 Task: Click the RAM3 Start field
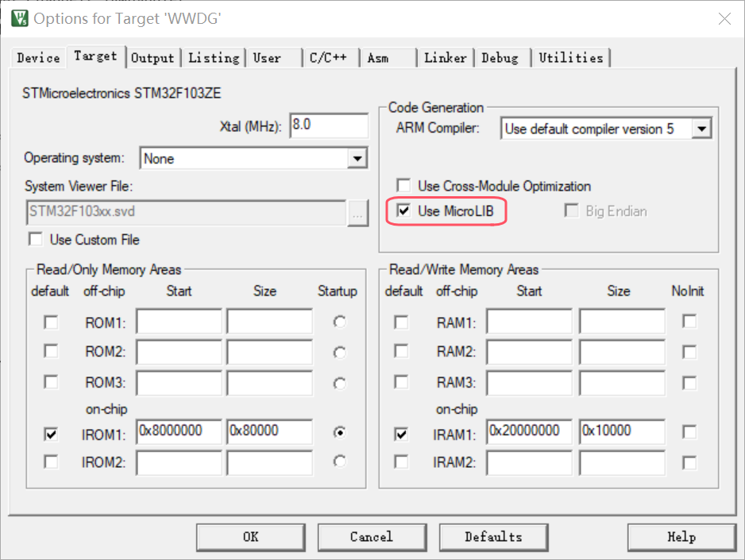pos(529,383)
